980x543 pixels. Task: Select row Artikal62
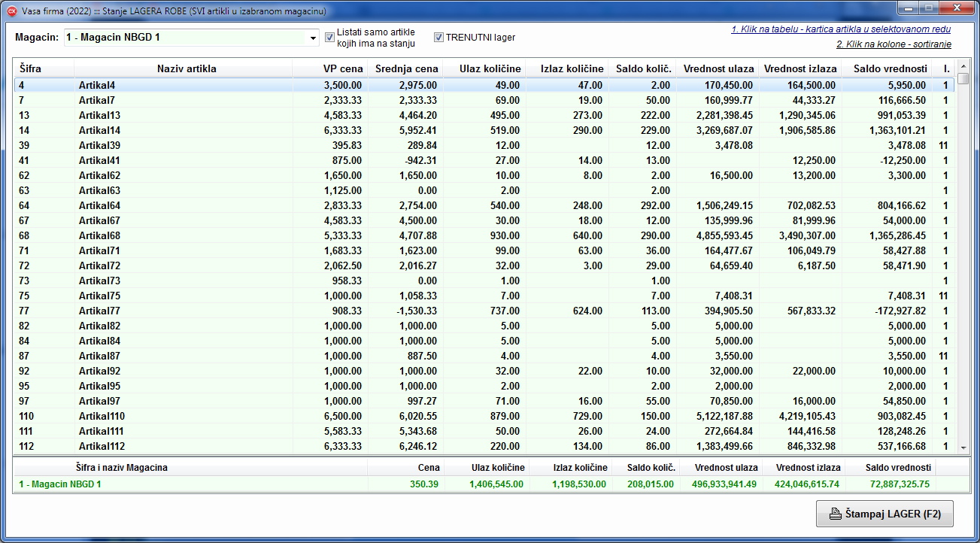(x=484, y=175)
